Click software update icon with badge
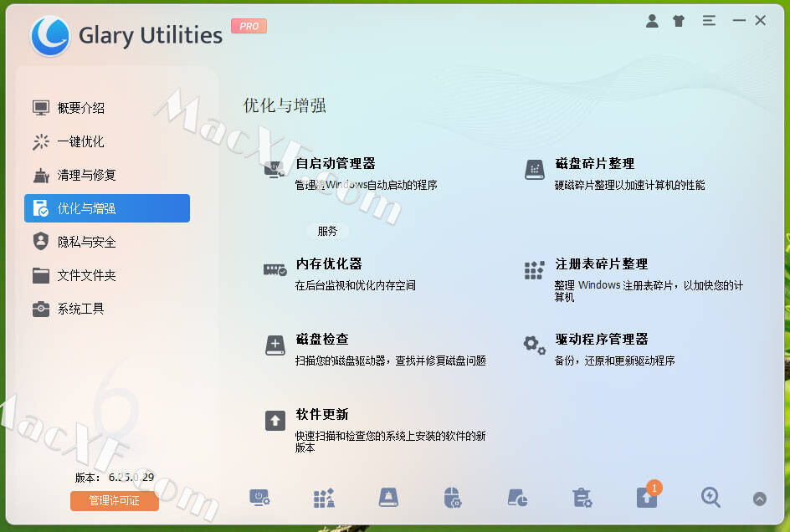The image size is (790, 532). 647,497
